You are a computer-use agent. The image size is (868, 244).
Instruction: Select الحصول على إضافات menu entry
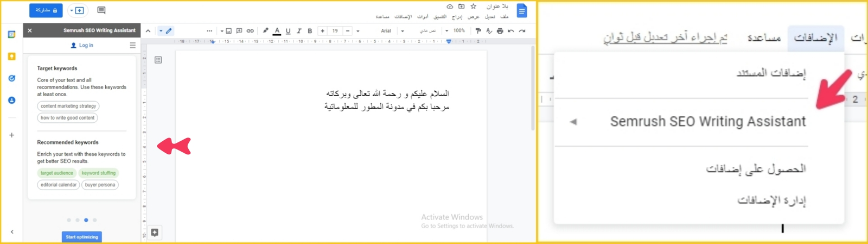[756, 169]
